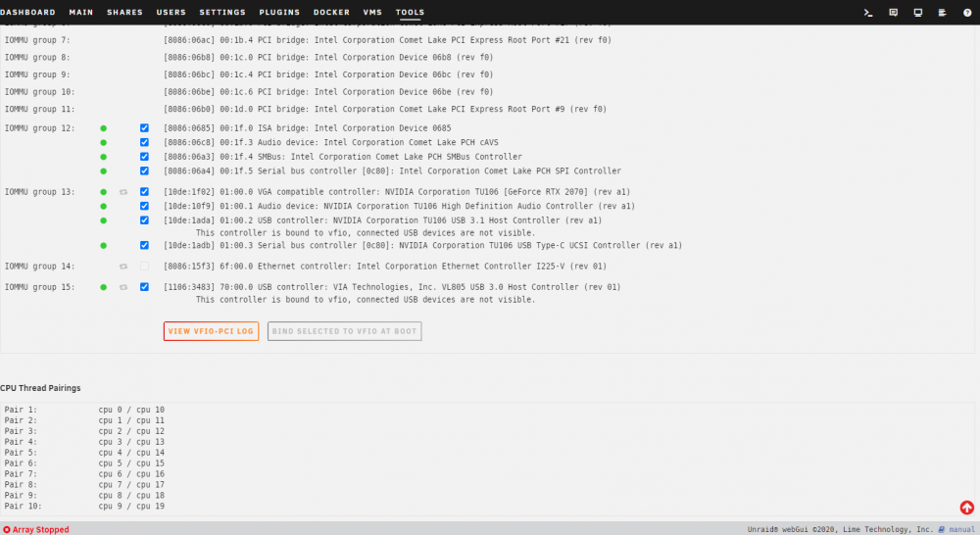Toggle the help question mark icon
Image resolution: width=980 pixels, height=535 pixels.
coord(967,13)
